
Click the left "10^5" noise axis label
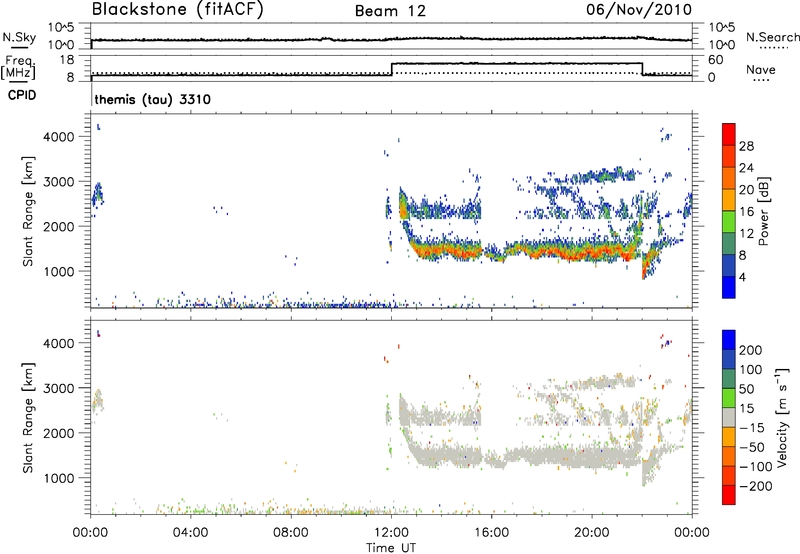61,28
